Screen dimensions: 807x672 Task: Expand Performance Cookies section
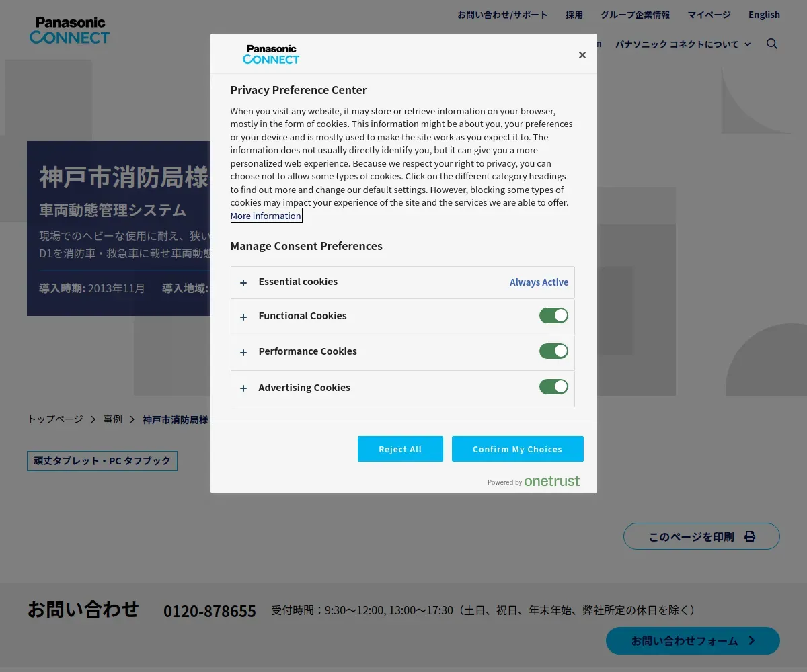(x=403, y=352)
